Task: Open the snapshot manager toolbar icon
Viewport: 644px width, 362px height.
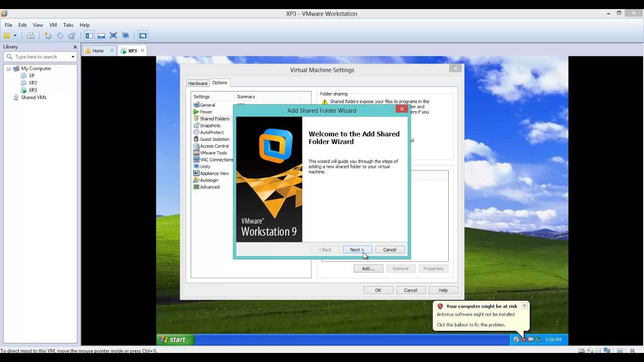Action: (x=72, y=36)
